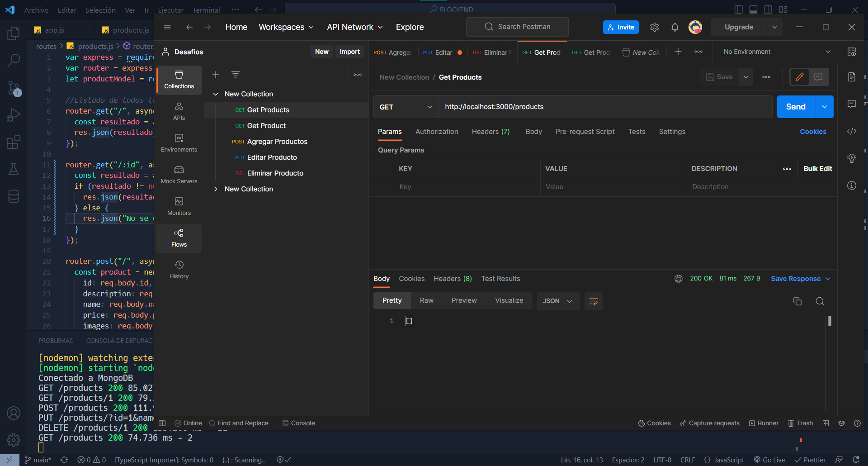Open Flows in sidebar
Image resolution: width=868 pixels, height=466 pixels.
click(x=179, y=238)
